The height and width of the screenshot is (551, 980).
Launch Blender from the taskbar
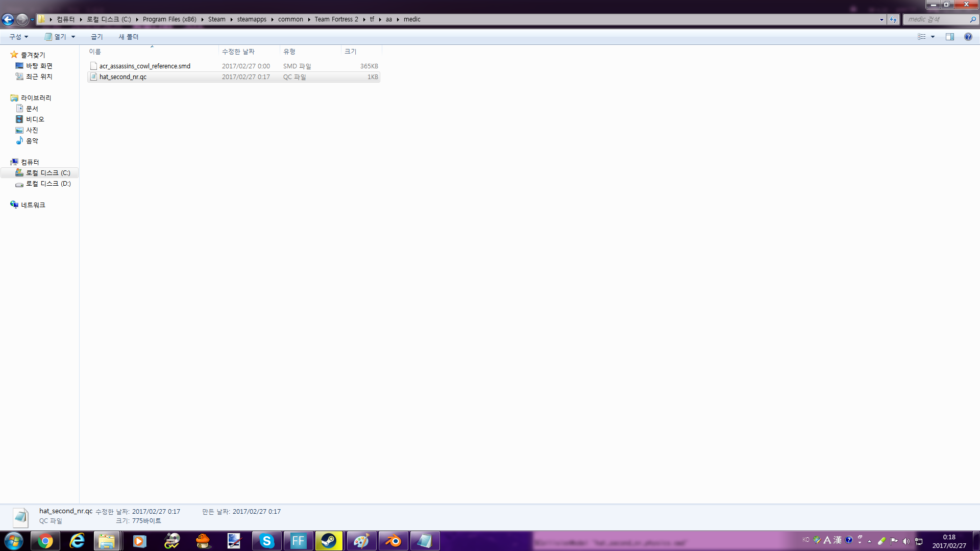[x=393, y=541]
